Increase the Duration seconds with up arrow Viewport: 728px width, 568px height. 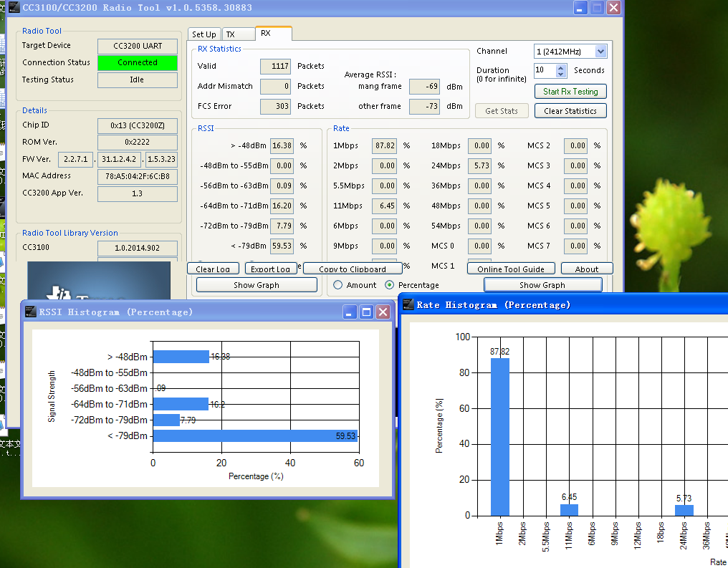point(561,67)
